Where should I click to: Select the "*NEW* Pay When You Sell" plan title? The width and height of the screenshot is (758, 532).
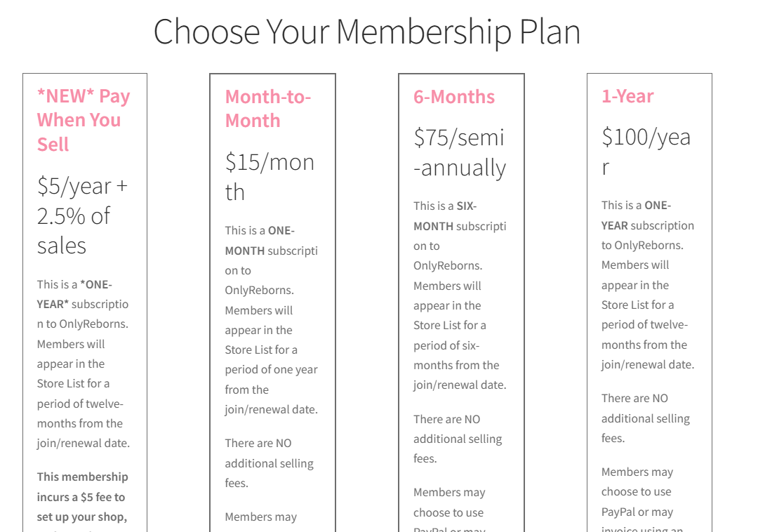83,120
